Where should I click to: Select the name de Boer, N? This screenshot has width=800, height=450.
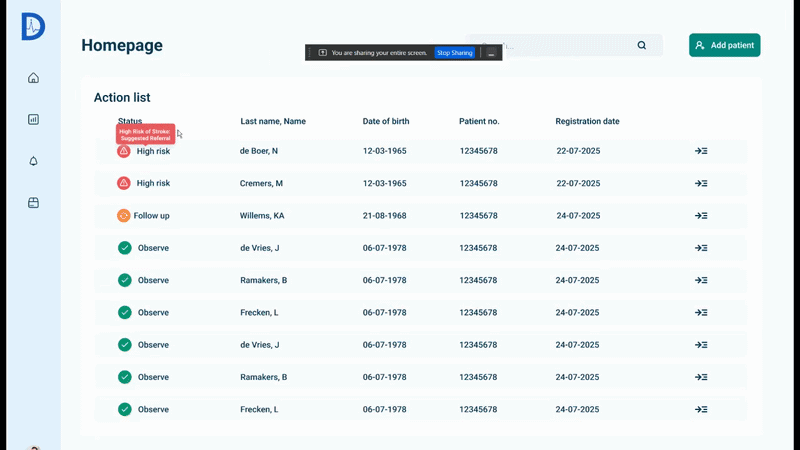pyautogui.click(x=259, y=151)
